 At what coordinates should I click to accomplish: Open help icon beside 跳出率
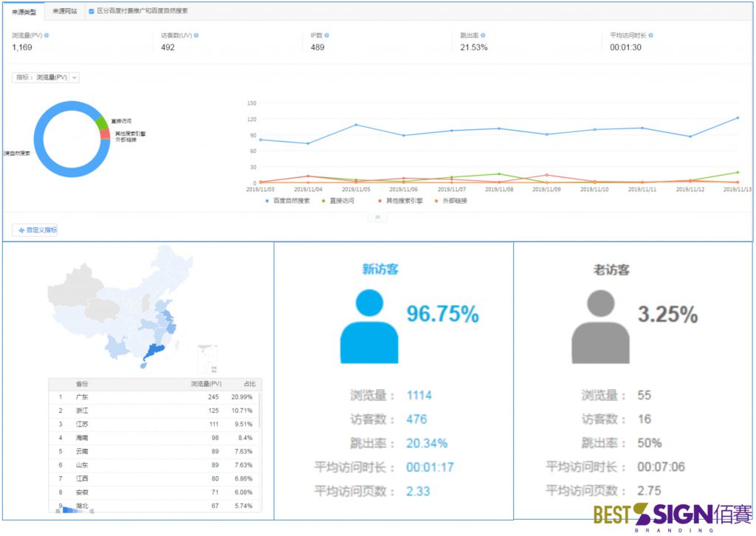point(483,35)
